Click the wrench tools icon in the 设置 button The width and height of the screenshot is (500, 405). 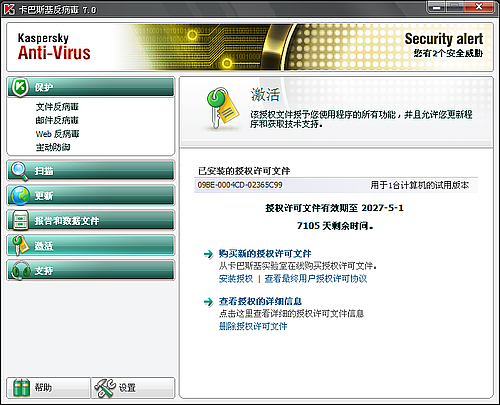104,388
